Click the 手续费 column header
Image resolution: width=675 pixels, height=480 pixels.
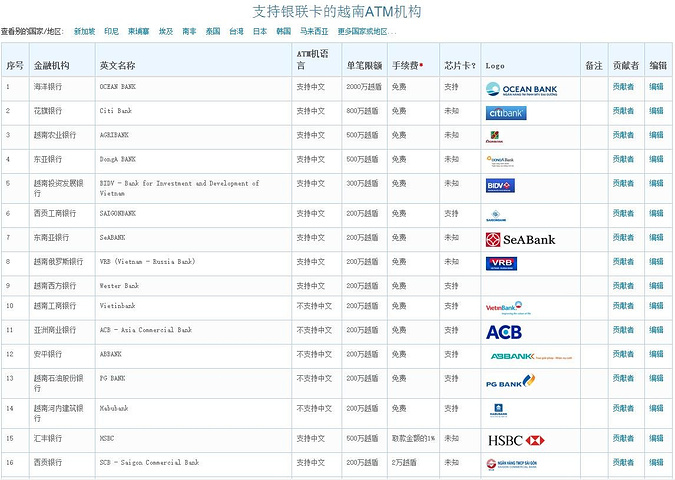(x=407, y=65)
